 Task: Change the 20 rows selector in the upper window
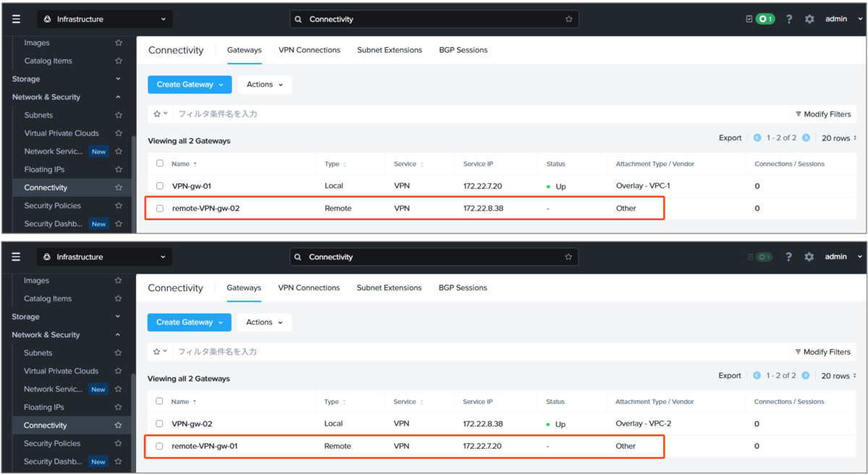839,138
